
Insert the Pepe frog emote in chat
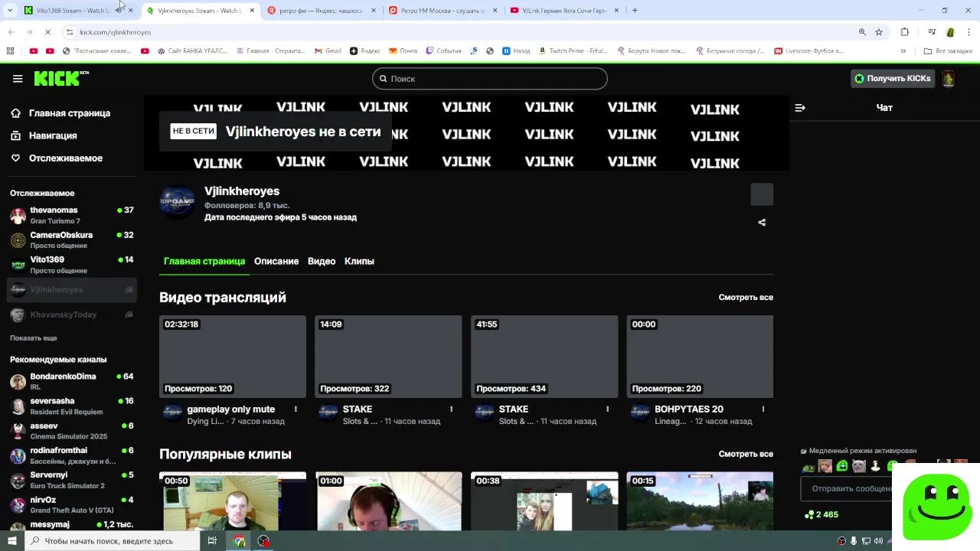[x=808, y=466]
